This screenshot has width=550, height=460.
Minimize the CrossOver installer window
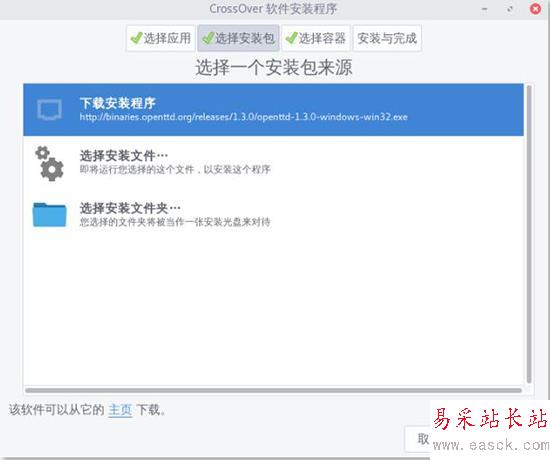click(485, 9)
